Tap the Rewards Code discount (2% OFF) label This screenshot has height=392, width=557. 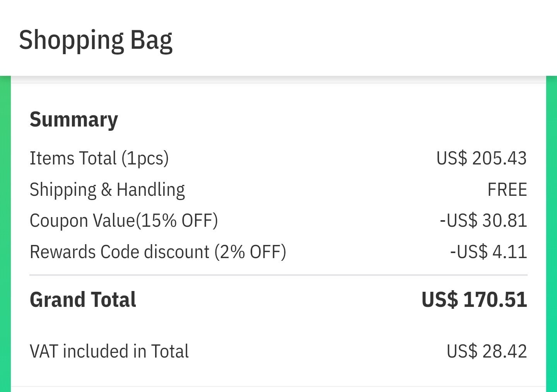(x=158, y=252)
